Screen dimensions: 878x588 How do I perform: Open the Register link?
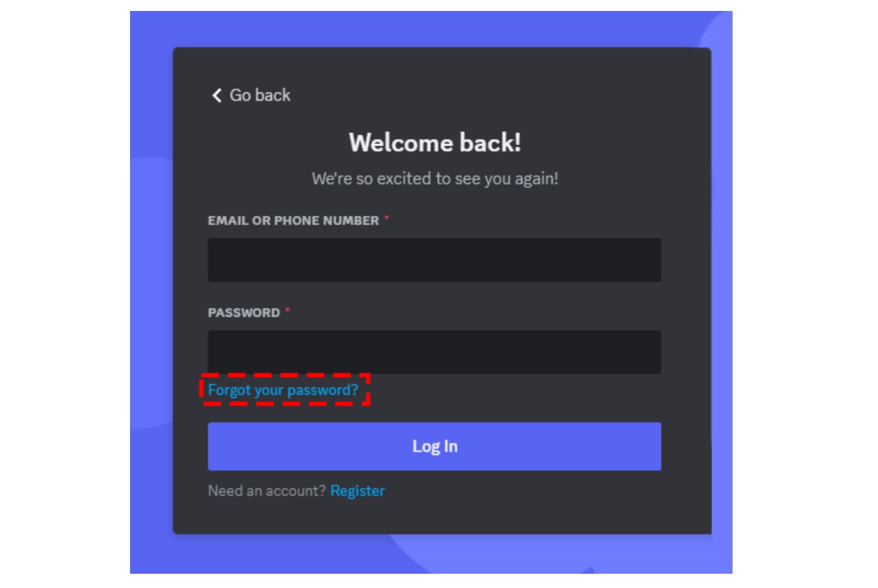357,491
